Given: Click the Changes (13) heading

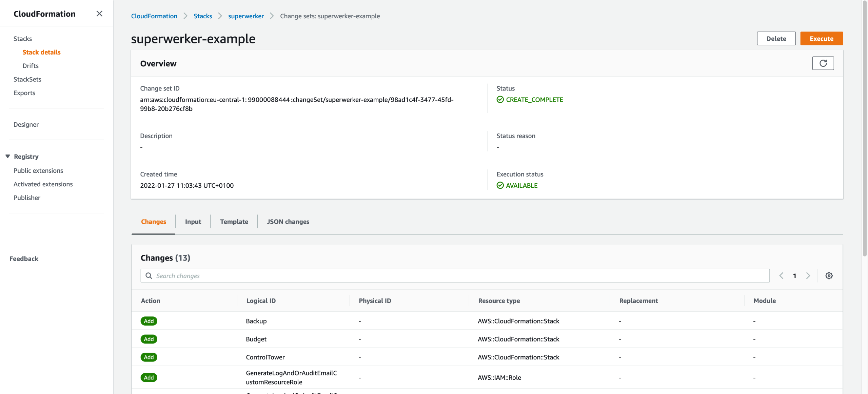Looking at the screenshot, I should pos(165,258).
